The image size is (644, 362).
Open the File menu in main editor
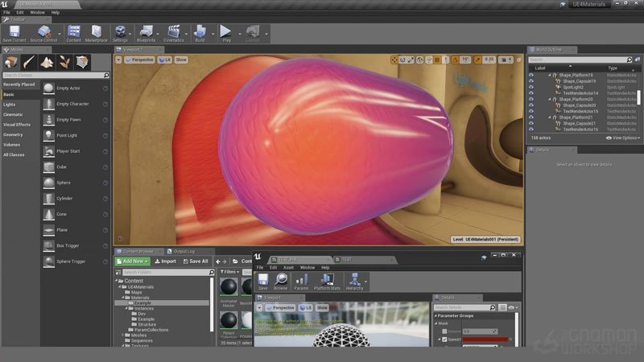pyautogui.click(x=7, y=13)
